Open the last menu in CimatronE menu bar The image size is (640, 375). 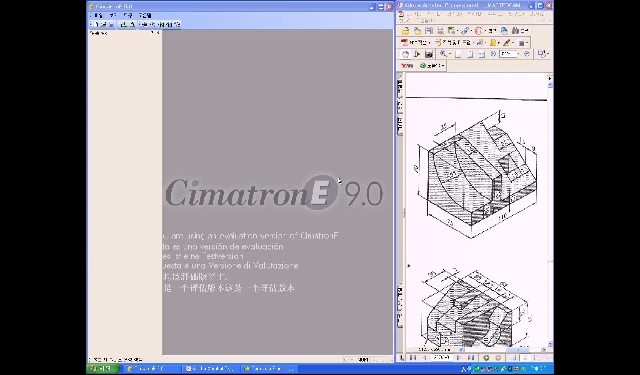click(145, 15)
